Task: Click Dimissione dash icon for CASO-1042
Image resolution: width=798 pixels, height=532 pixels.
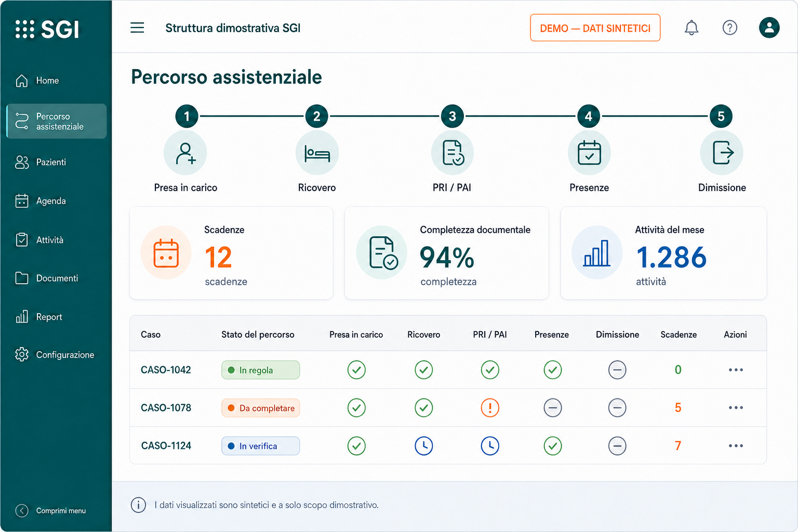Action: pos(617,370)
